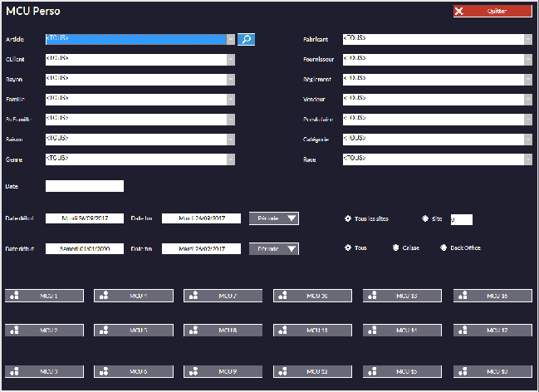This screenshot has height=392, width=539.
Task: Click the Site number input field
Action: [461, 219]
